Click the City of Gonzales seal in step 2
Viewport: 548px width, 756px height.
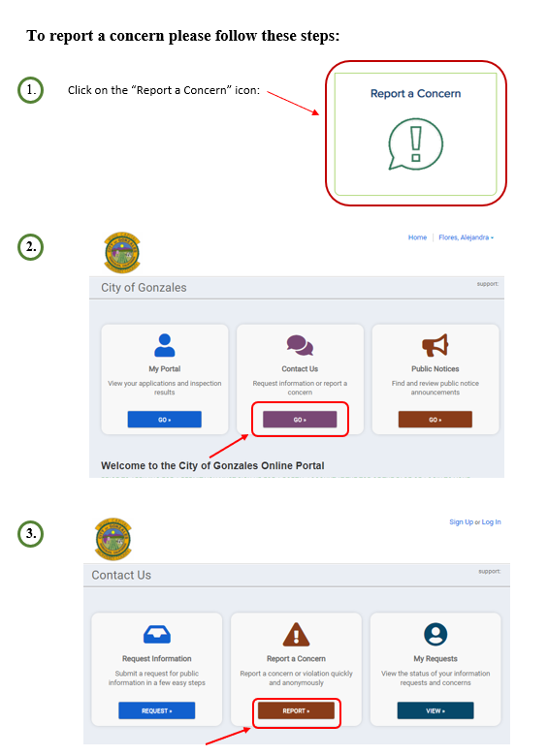click(x=122, y=253)
